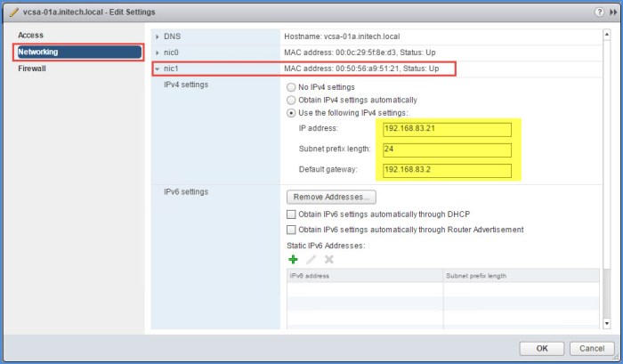
Task: Open the Access settings page
Action: tap(30, 35)
